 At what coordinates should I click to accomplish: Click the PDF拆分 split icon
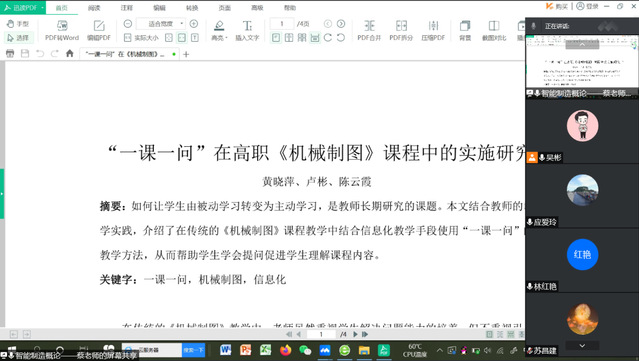[x=401, y=31]
